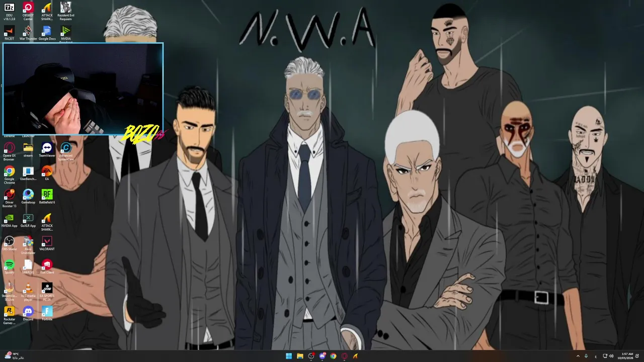The height and width of the screenshot is (362, 644).
Task: Open the Rockstar Games Launcher desktop icon
Action: pyautogui.click(x=9, y=315)
